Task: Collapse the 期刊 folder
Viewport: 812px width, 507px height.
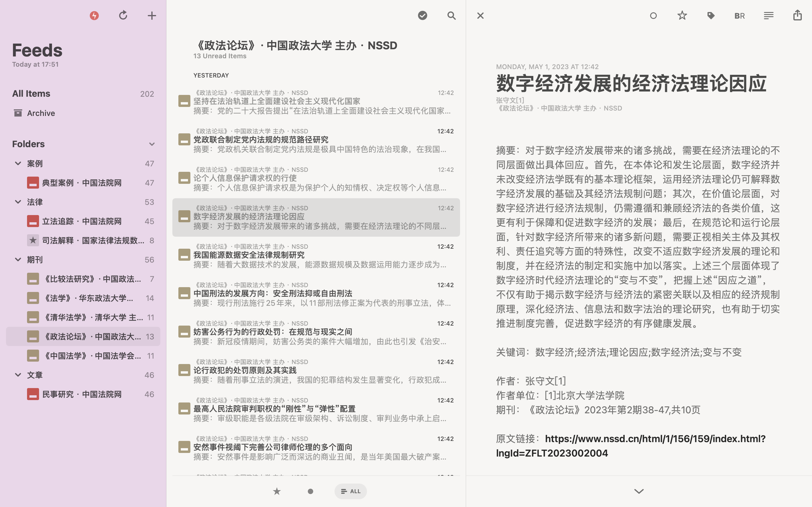Action: click(18, 260)
